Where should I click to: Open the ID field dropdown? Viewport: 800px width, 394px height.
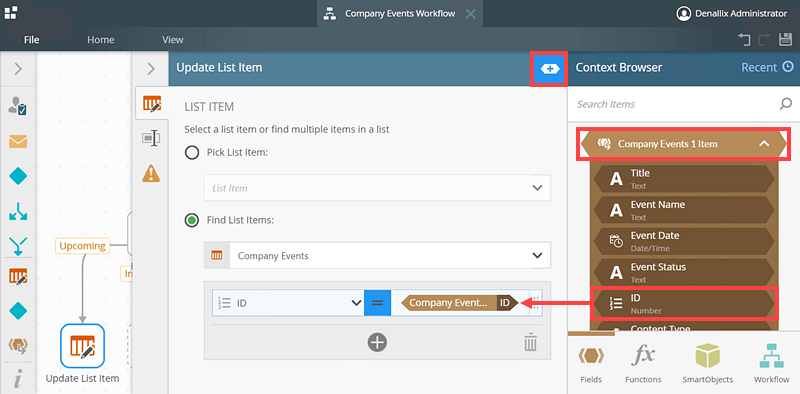coord(288,303)
